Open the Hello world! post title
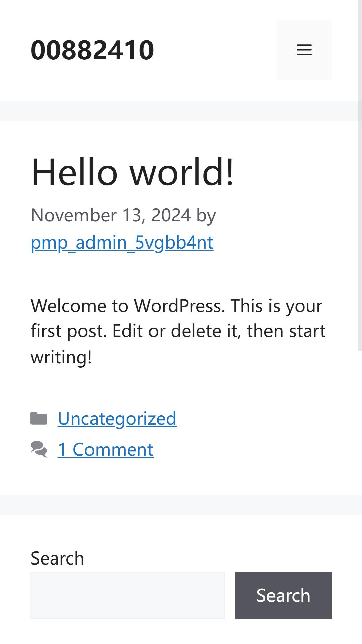The width and height of the screenshot is (362, 644). pos(132,171)
